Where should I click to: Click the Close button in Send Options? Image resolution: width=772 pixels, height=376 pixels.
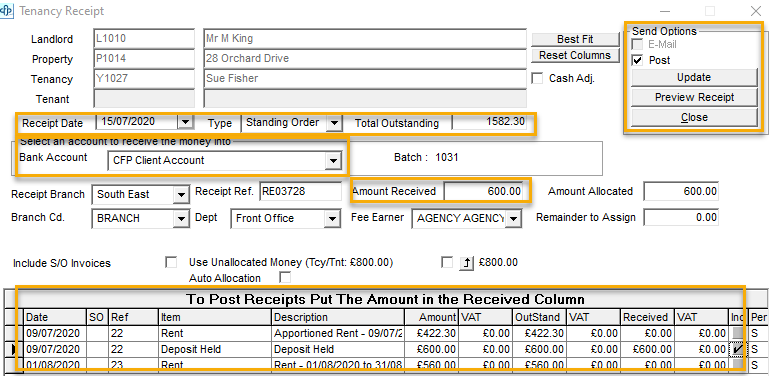point(694,118)
